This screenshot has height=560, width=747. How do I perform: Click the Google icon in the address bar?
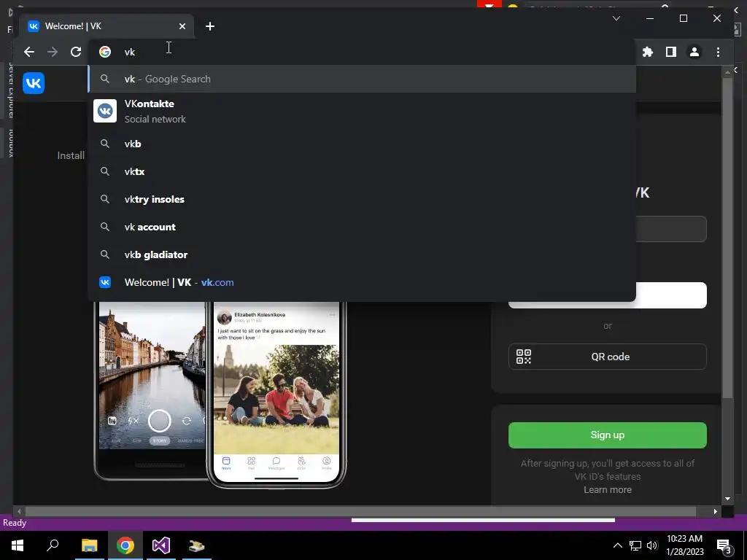[105, 52]
